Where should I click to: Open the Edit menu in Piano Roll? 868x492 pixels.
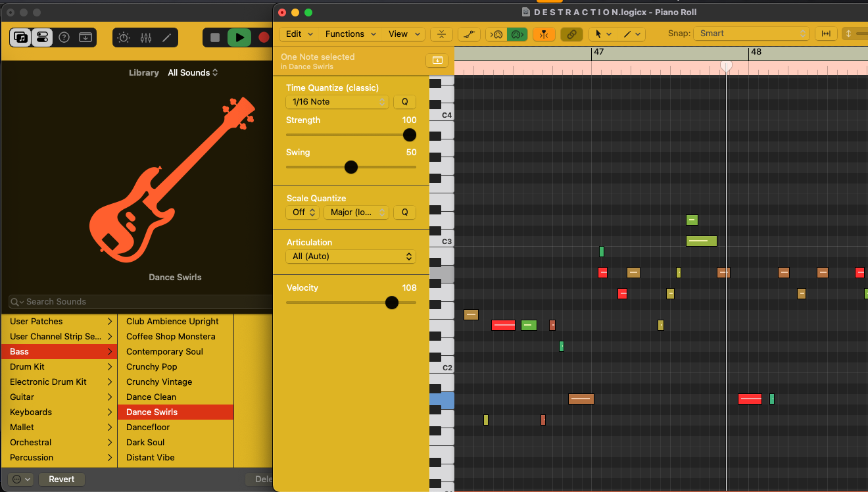[299, 34]
